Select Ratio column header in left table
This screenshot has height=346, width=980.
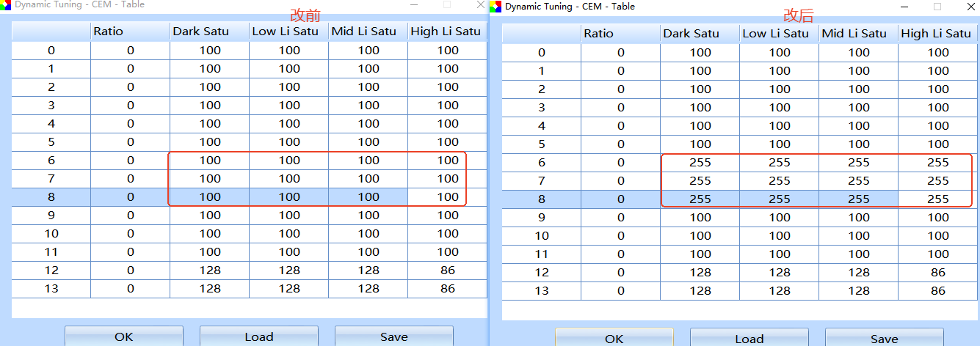pyautogui.click(x=131, y=32)
